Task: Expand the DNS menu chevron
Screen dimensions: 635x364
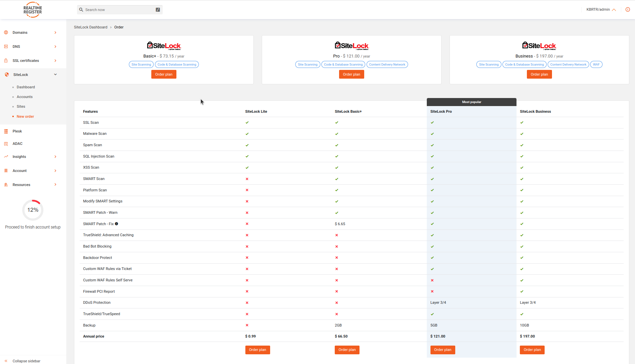Action: click(56, 47)
